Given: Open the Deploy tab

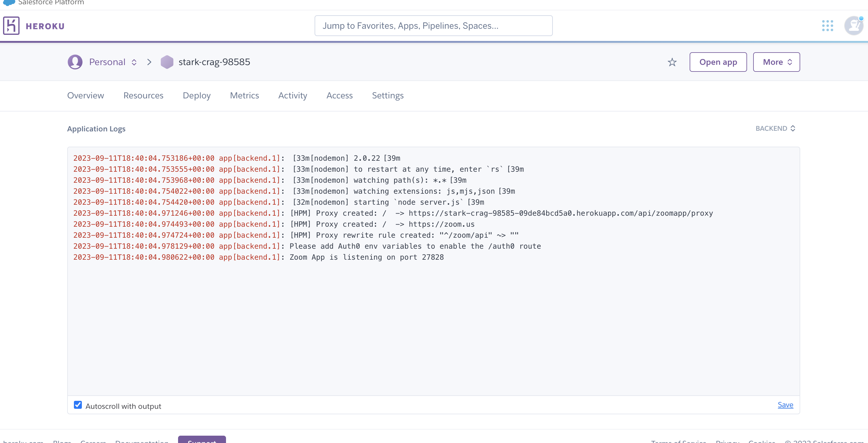Looking at the screenshot, I should 196,95.
